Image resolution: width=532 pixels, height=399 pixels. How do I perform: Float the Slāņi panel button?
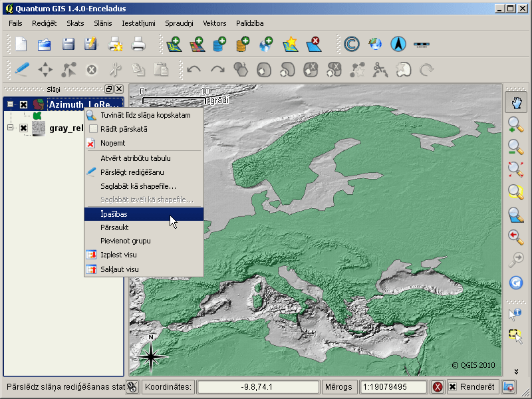tap(109, 89)
